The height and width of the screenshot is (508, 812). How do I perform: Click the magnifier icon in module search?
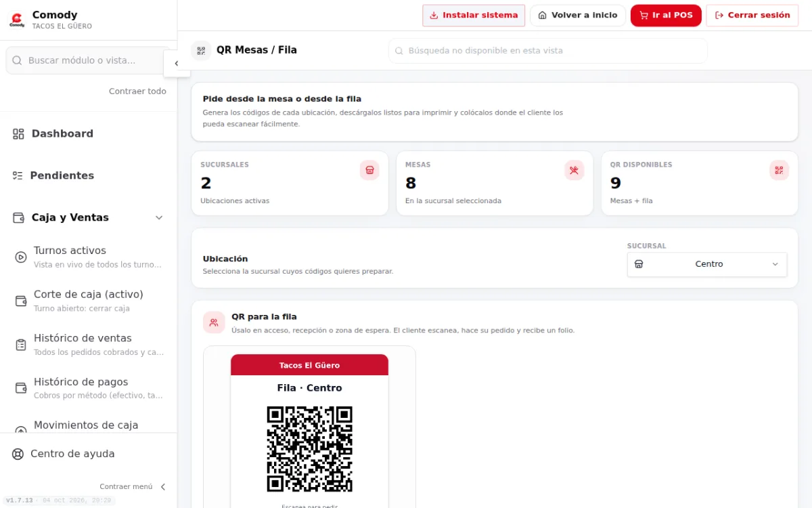coord(18,60)
